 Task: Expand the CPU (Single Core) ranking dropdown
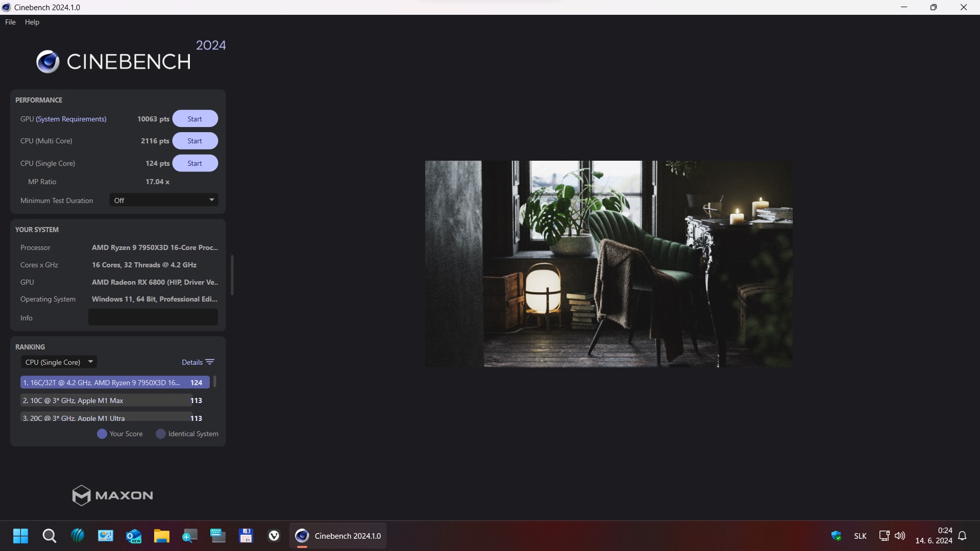(x=59, y=362)
